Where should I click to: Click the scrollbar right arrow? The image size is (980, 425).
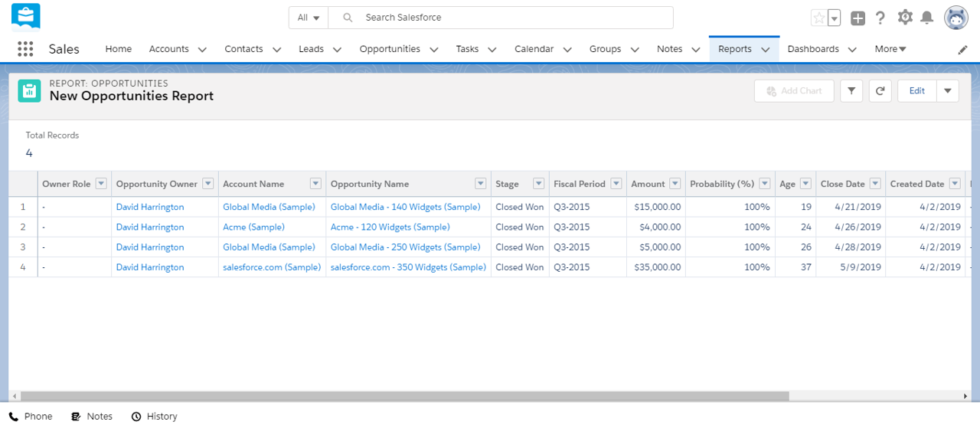pyautogui.click(x=965, y=396)
